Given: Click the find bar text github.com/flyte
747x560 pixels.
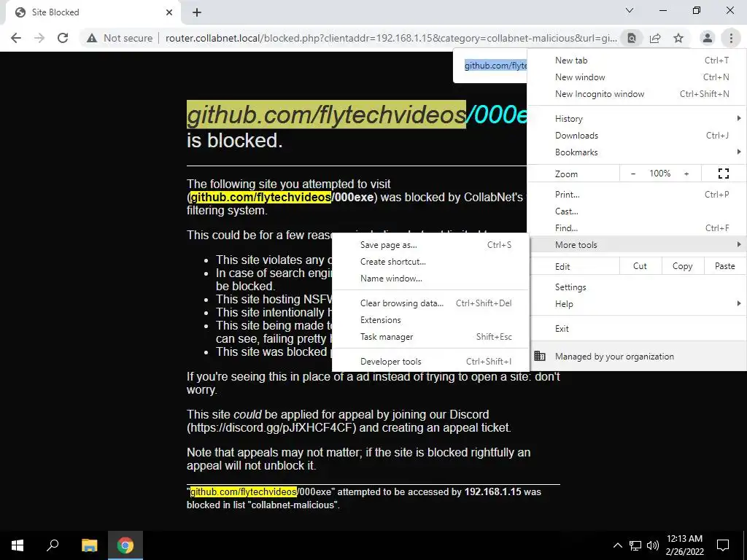Looking at the screenshot, I should [x=495, y=65].
